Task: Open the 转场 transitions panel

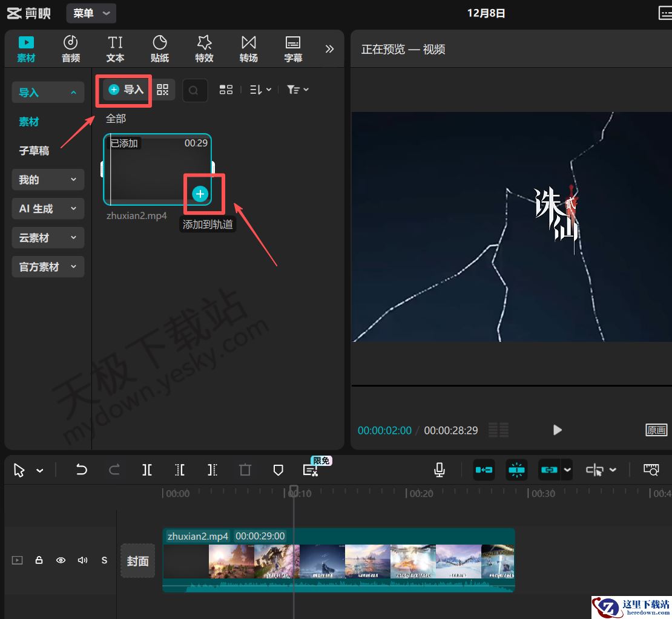Action: (x=248, y=48)
